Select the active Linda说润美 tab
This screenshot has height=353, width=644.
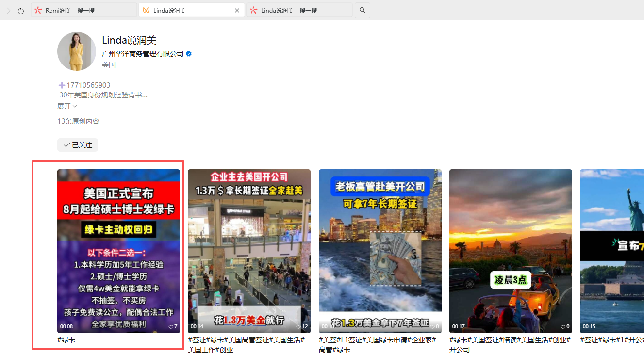[x=191, y=10]
